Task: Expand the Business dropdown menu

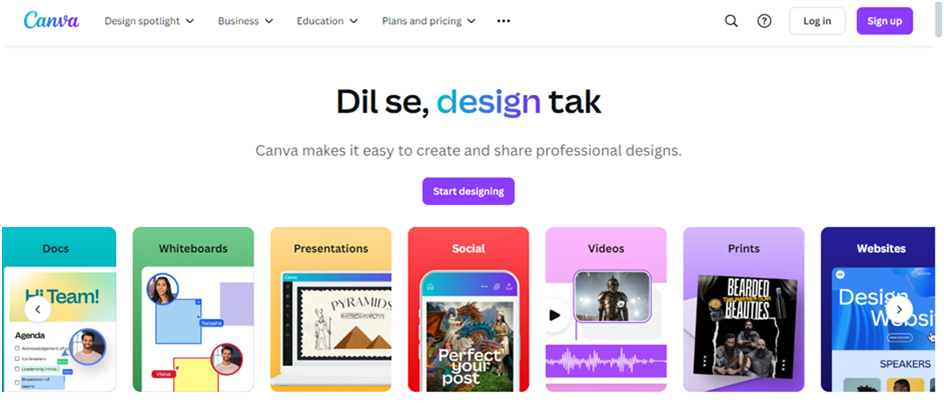Action: point(246,21)
